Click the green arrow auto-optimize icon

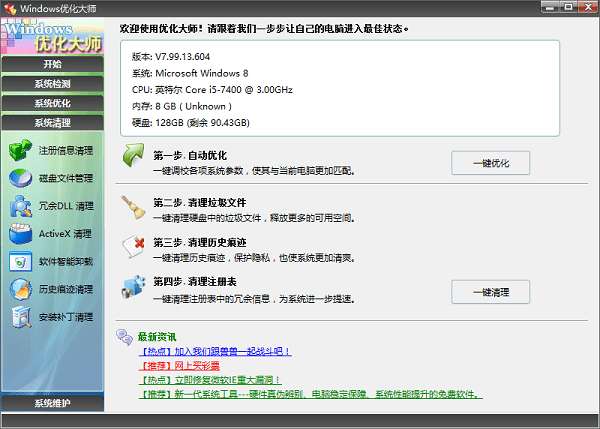tap(133, 155)
